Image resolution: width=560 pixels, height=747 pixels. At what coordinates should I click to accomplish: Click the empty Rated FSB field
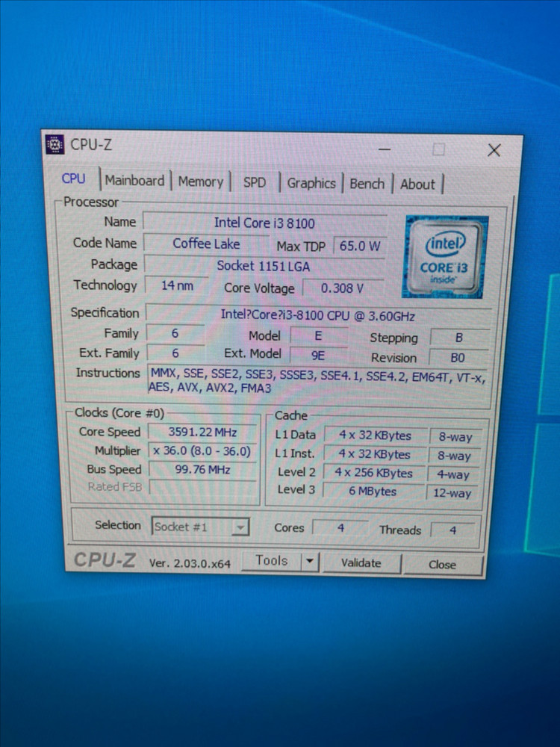click(202, 487)
